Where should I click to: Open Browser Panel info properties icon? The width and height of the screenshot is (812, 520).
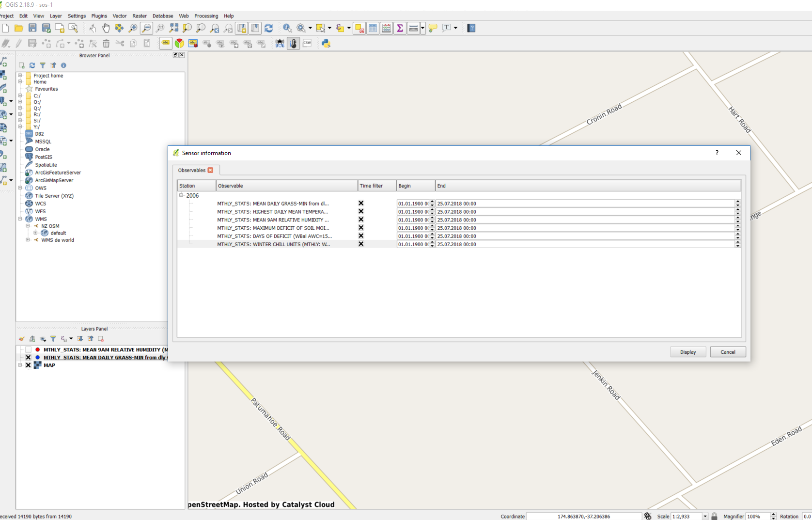(63, 65)
